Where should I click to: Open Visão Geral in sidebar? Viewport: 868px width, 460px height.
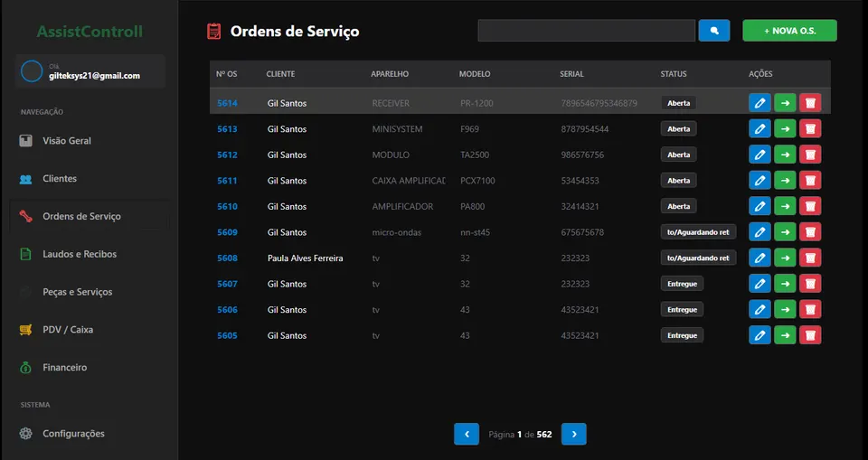click(x=90, y=141)
